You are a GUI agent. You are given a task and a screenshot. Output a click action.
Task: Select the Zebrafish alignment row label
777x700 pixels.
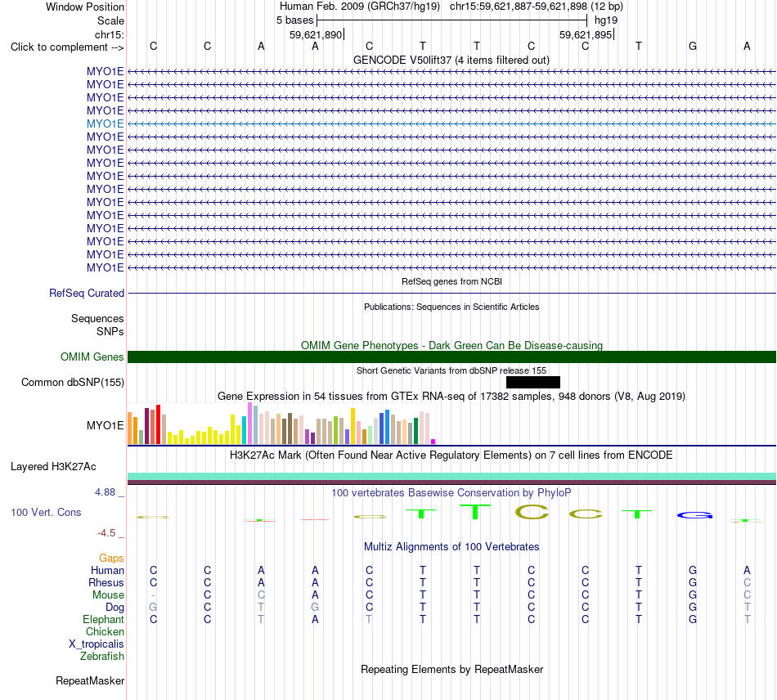coord(102,656)
